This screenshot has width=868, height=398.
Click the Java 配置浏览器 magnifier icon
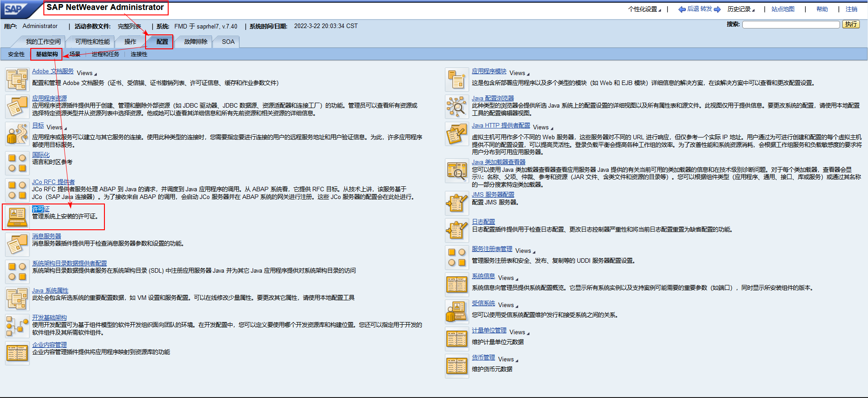pyautogui.click(x=457, y=107)
